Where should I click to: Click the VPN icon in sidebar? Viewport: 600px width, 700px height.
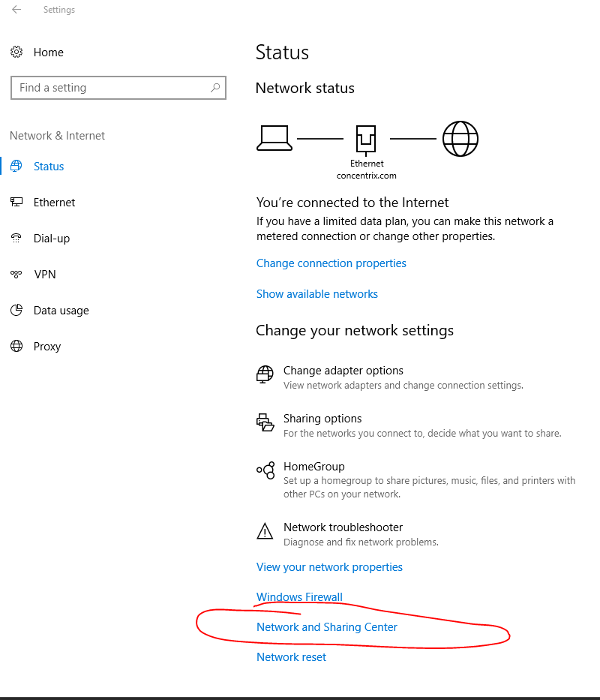16,274
